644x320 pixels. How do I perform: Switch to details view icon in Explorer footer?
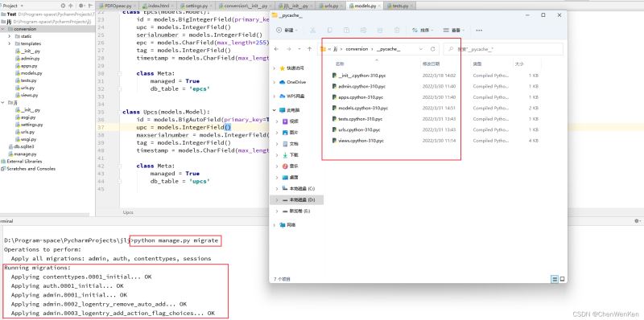pos(555,279)
